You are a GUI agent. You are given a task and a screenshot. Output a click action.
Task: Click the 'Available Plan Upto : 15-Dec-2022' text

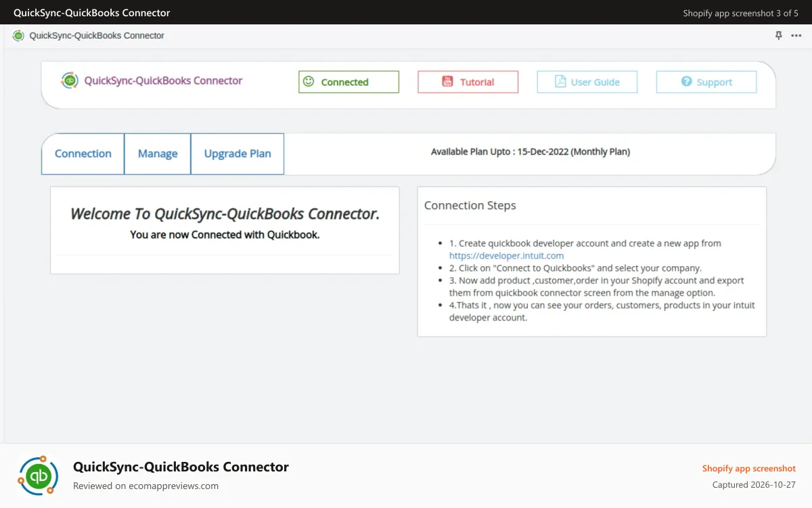(x=531, y=152)
